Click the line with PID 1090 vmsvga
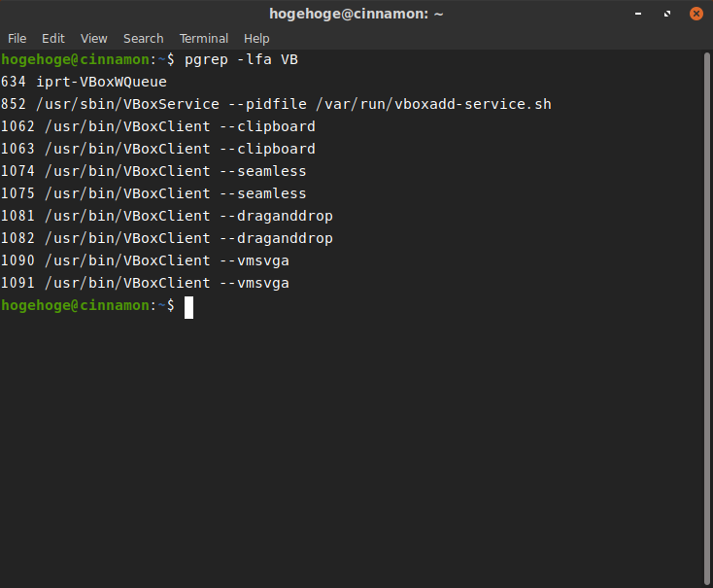Image resolution: width=713 pixels, height=588 pixels. (x=145, y=260)
